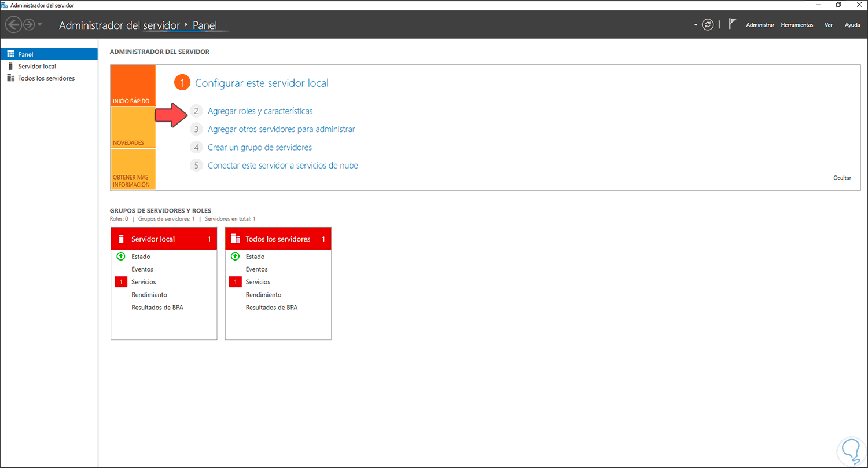Click red Servicios alert badge in Servidor local
The width and height of the screenshot is (868, 468).
pyautogui.click(x=121, y=282)
